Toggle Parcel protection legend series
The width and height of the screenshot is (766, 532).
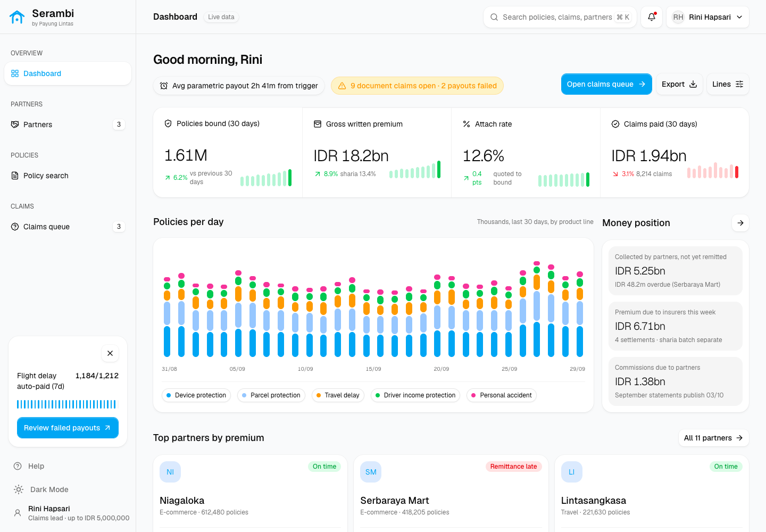click(271, 395)
